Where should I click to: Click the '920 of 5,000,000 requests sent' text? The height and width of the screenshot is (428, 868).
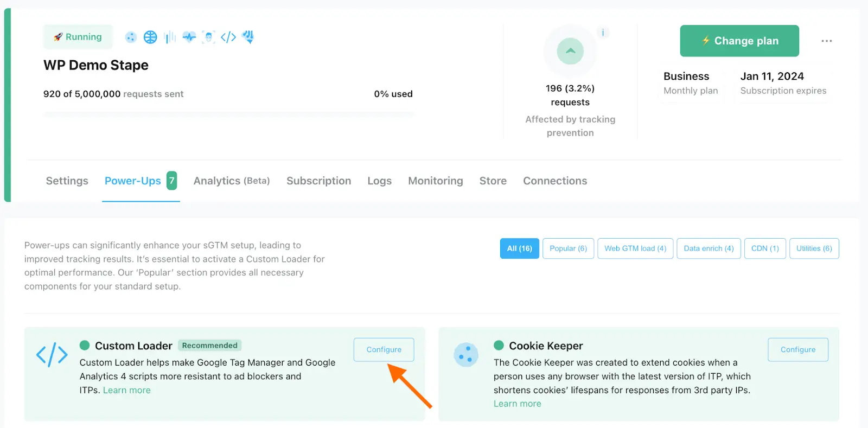[x=113, y=94]
